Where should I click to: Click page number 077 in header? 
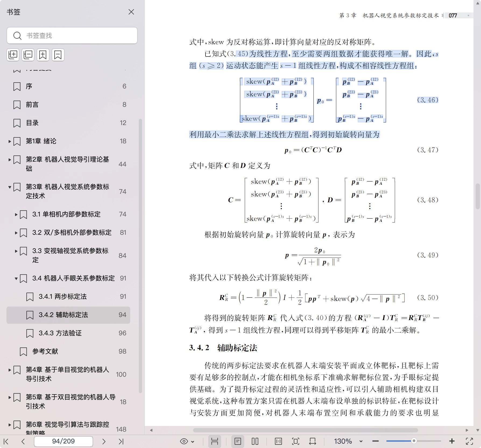(453, 16)
